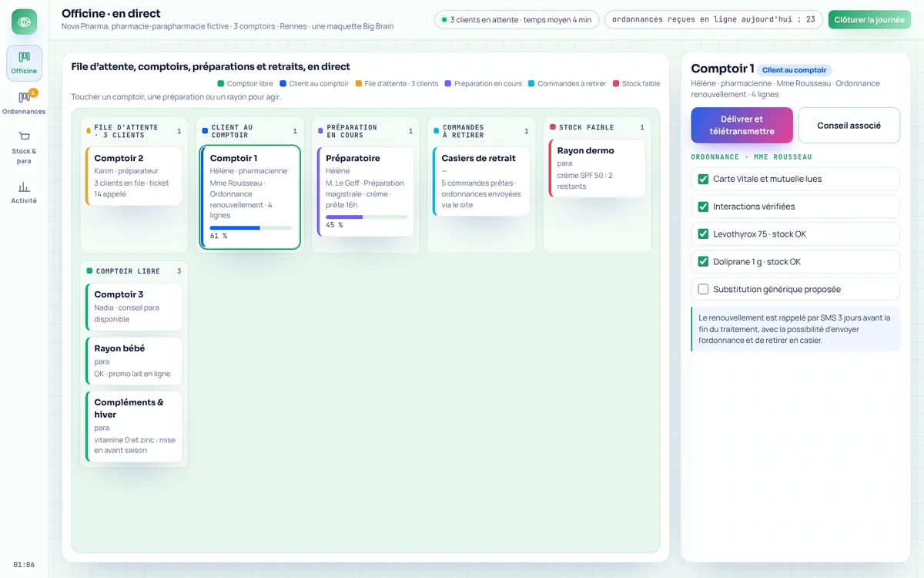
Task: Open the Rayon bébé card
Action: pos(134,361)
